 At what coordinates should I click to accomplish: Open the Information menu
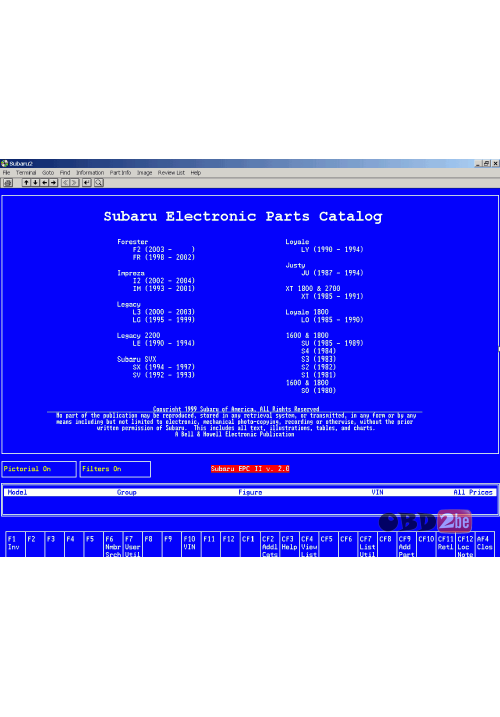click(x=90, y=173)
